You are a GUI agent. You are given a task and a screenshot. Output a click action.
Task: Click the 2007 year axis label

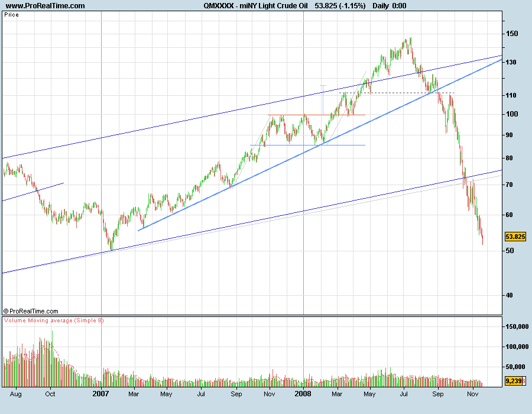click(x=100, y=394)
